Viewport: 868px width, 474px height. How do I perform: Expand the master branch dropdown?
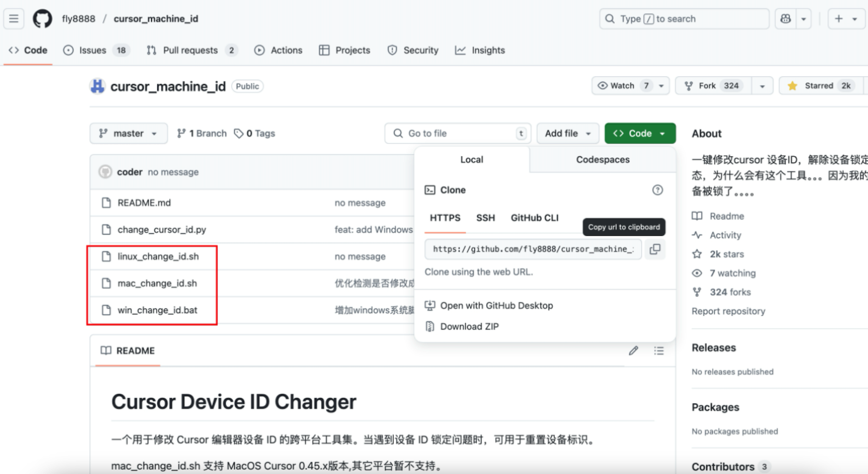[129, 133]
